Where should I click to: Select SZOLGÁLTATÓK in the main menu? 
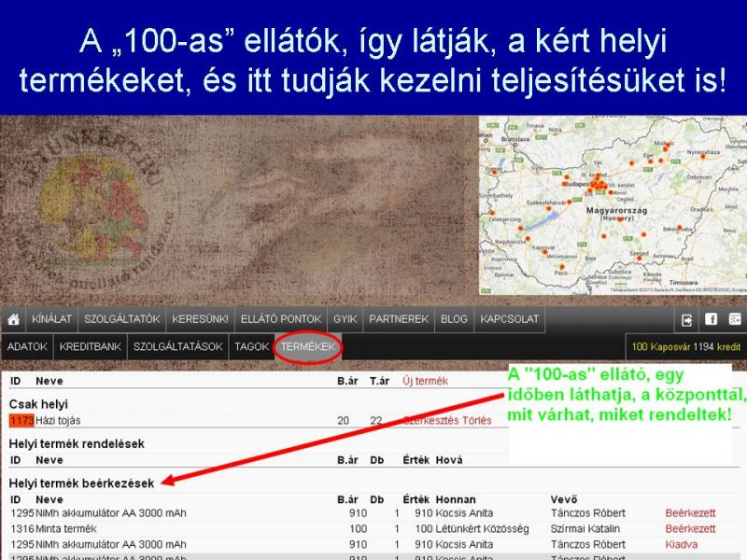(122, 319)
